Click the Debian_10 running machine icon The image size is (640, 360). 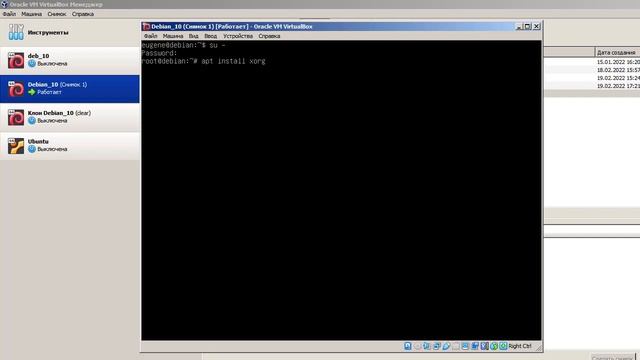point(16,89)
